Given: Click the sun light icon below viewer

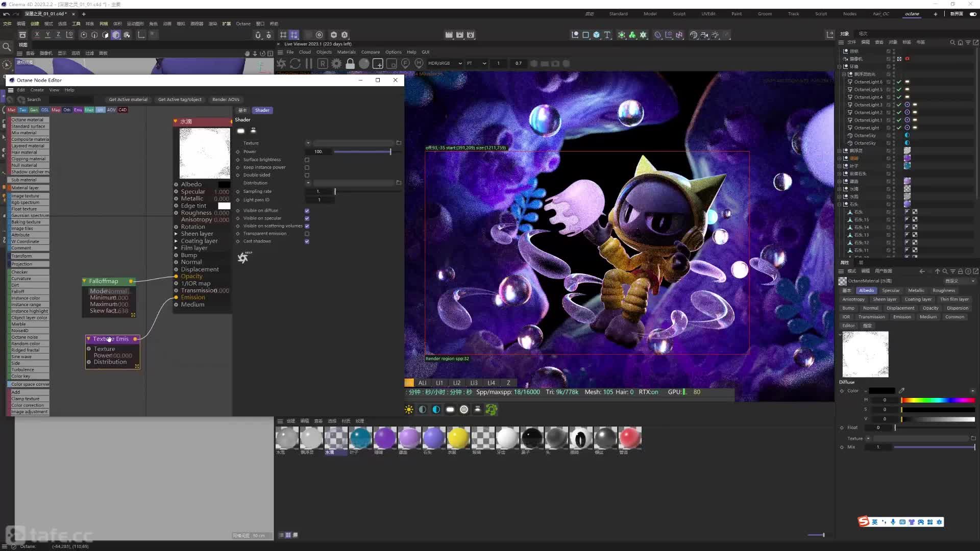Looking at the screenshot, I should [409, 409].
